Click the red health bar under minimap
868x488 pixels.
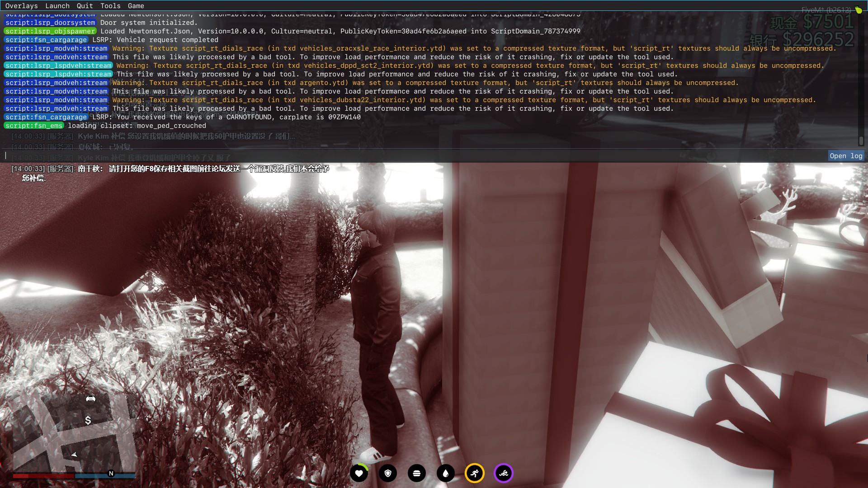tap(43, 476)
